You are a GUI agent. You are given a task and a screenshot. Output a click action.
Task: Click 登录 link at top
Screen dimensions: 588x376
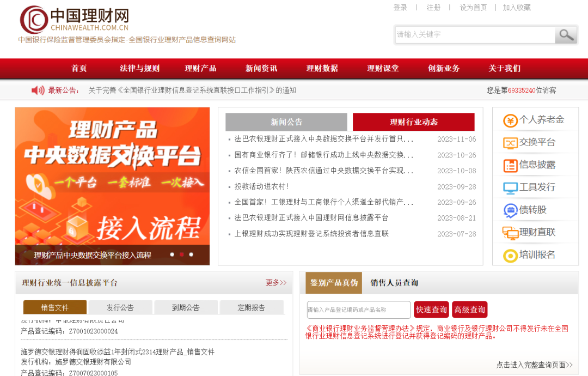tap(400, 8)
